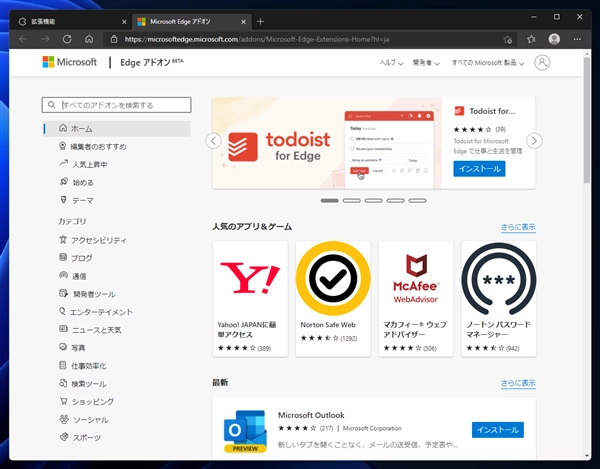Switch to the 拡張機能 tab
This screenshot has height=469, width=600.
click(72, 22)
